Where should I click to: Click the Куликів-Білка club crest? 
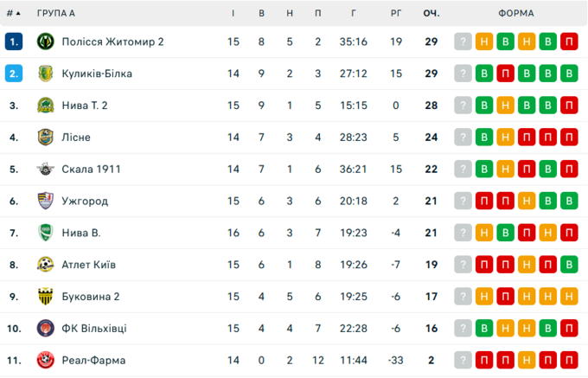click(x=46, y=74)
